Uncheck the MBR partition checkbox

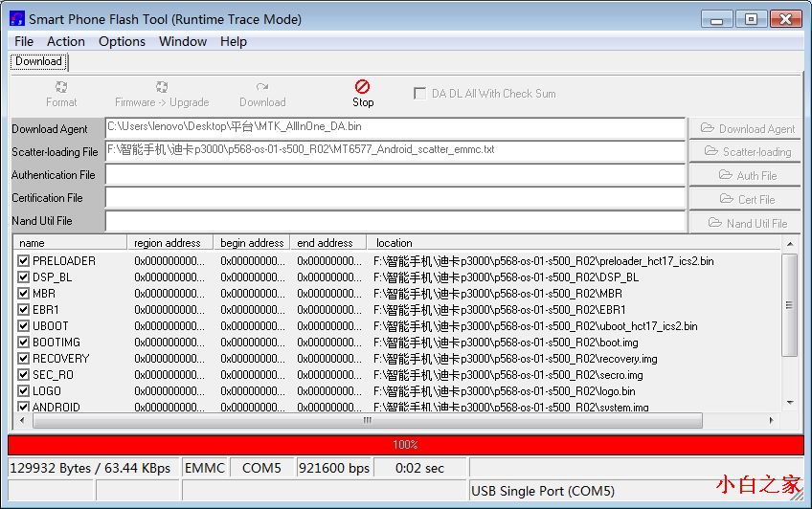pos(23,294)
